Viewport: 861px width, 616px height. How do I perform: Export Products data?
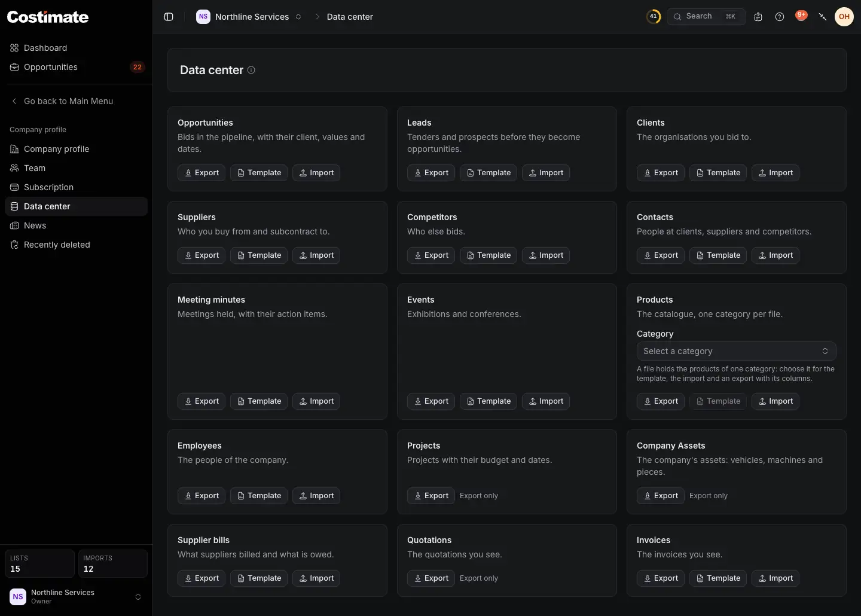point(661,401)
